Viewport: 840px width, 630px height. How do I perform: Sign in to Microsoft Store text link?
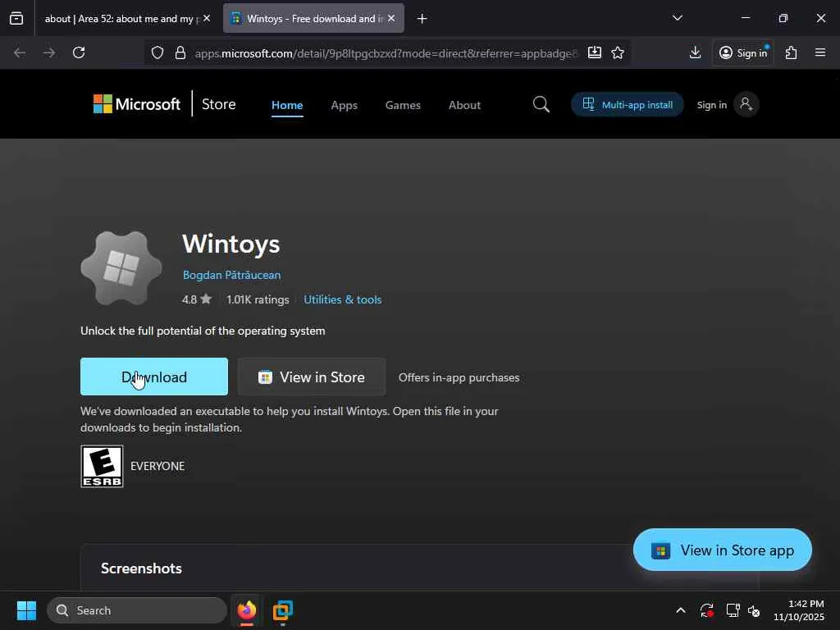711,105
